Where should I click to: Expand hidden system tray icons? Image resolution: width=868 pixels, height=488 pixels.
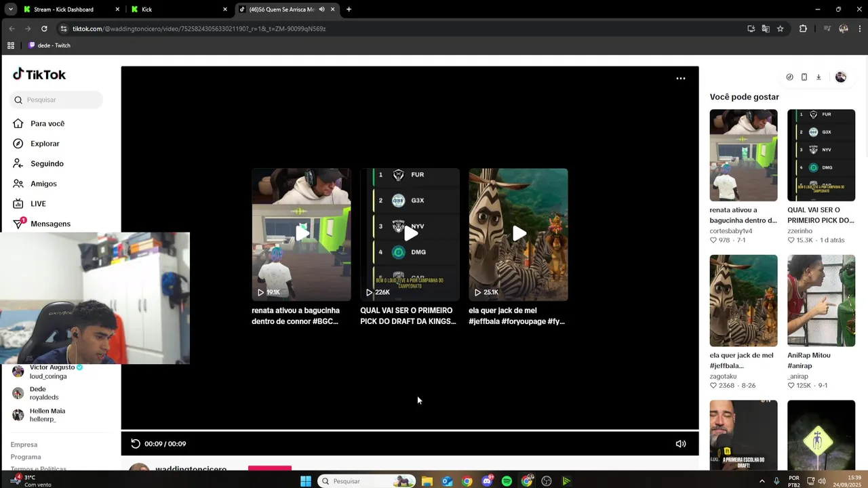[x=762, y=481]
